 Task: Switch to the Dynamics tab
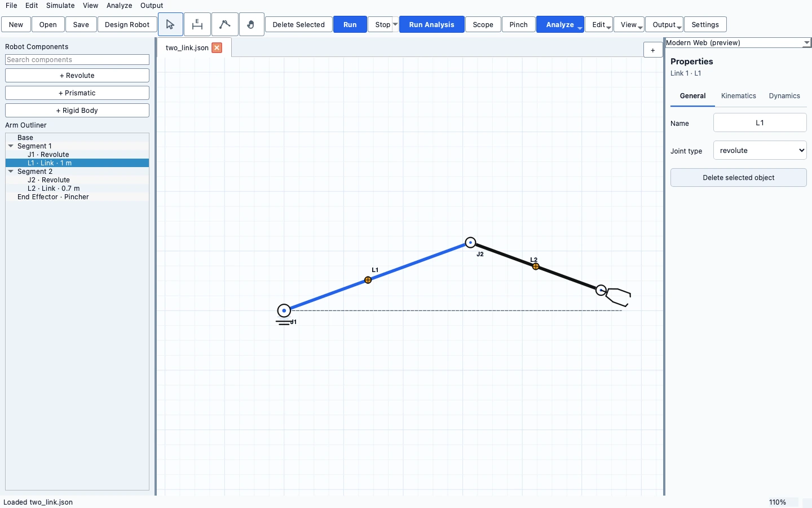(x=784, y=96)
